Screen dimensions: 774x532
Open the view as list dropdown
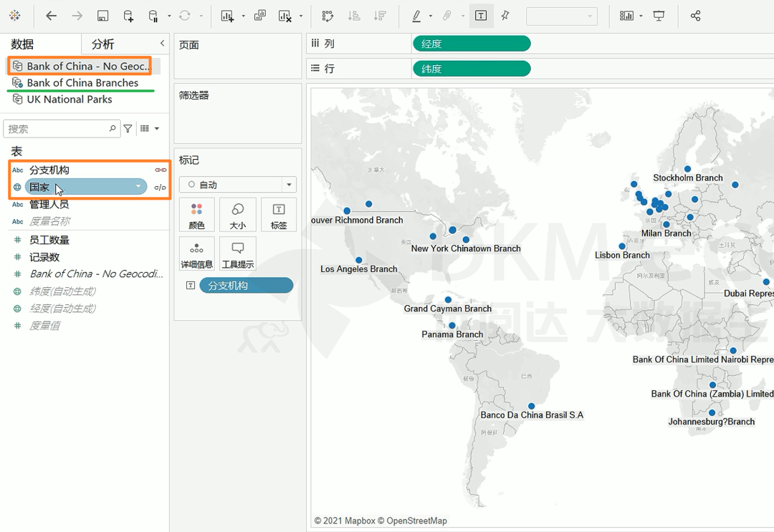pos(150,129)
